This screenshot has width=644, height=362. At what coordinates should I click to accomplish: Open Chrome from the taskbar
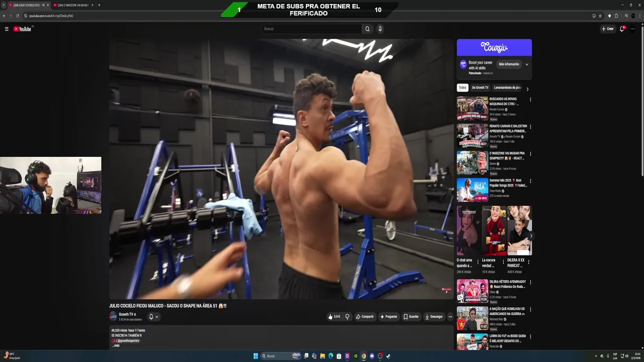tap(363, 356)
